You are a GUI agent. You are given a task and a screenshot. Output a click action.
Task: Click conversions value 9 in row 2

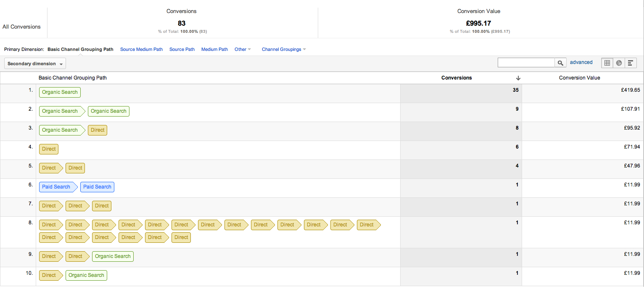pyautogui.click(x=517, y=109)
